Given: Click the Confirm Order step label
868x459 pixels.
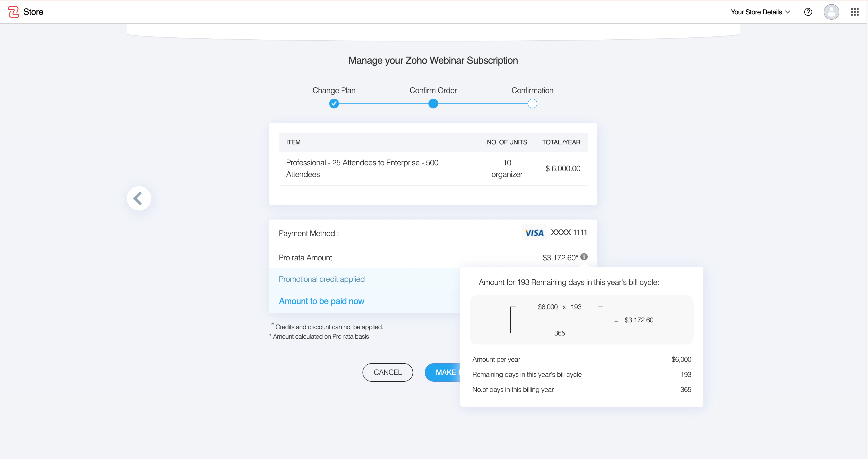Looking at the screenshot, I should pos(433,90).
